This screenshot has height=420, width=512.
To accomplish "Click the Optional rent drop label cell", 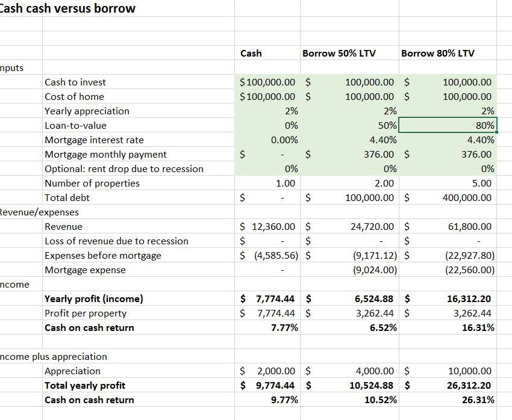I will 139,169.
